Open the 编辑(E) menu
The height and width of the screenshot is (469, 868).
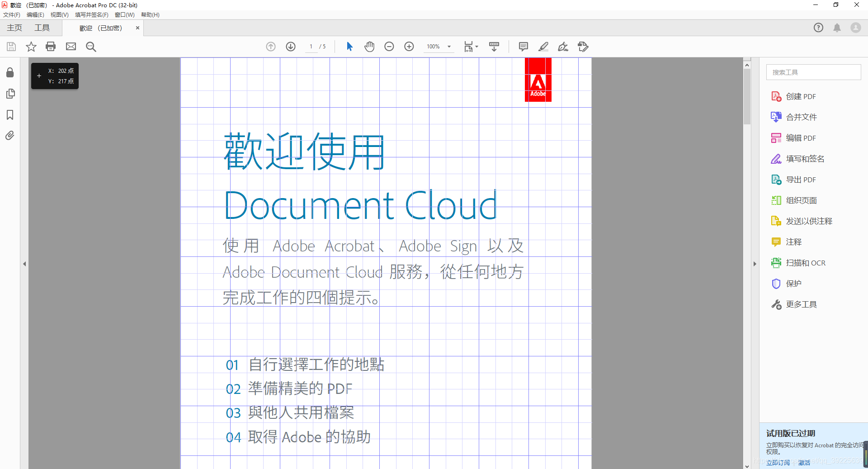35,14
